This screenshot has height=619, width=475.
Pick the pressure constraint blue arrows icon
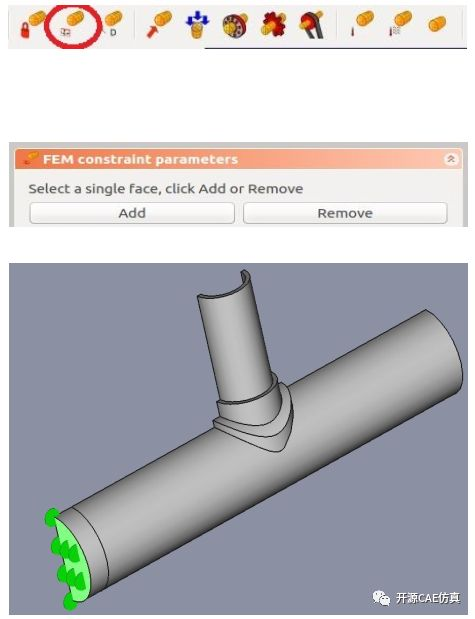[197, 24]
